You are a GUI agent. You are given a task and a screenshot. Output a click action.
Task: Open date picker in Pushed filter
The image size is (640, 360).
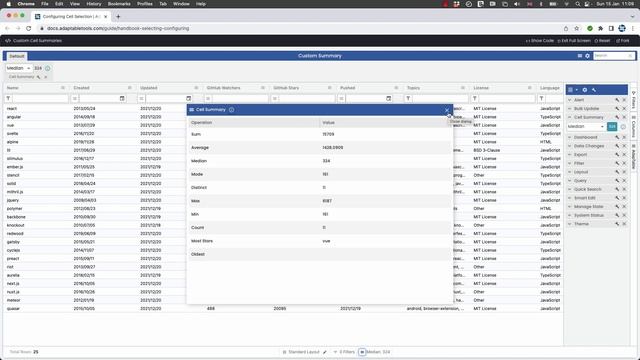[389, 98]
